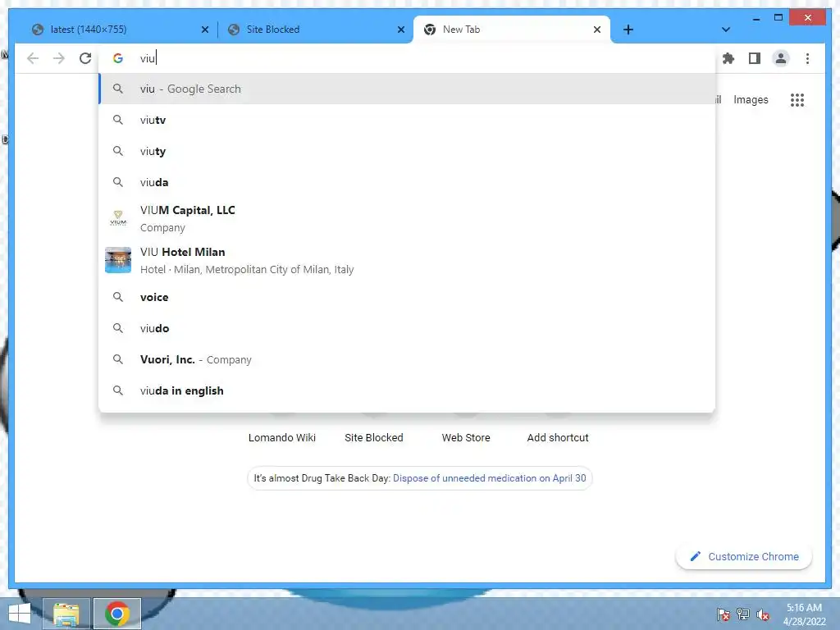The width and height of the screenshot is (840, 630).
Task: Close the New Tab tab
Action: coord(597,30)
